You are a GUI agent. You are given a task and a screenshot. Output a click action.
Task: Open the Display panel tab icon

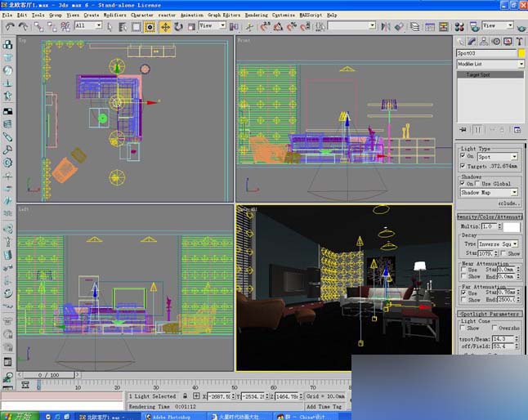(509, 41)
